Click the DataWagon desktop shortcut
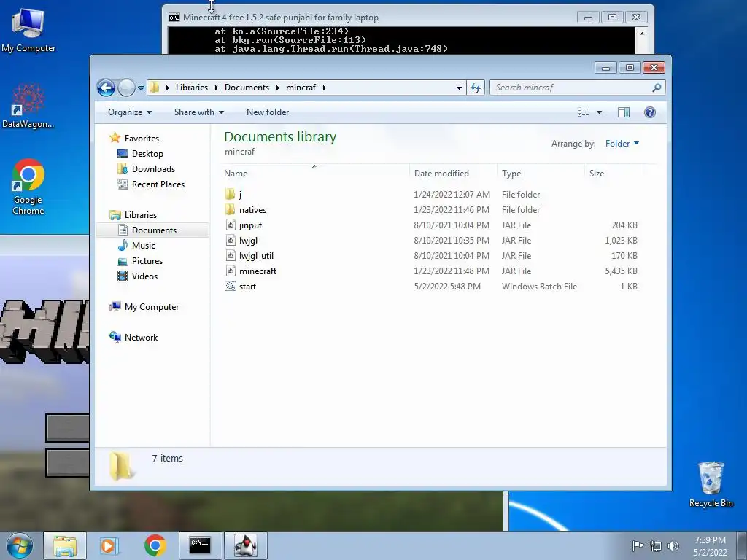747x560 pixels. 28,106
